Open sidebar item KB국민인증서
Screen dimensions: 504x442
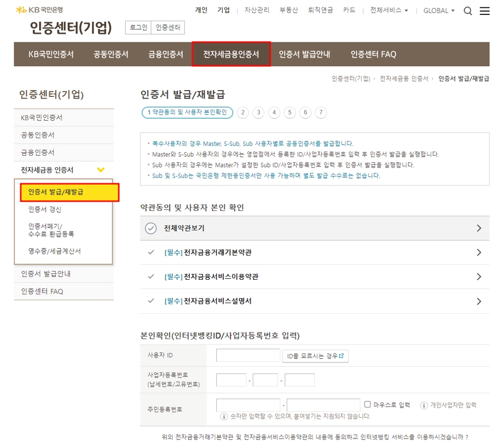pyautogui.click(x=64, y=118)
